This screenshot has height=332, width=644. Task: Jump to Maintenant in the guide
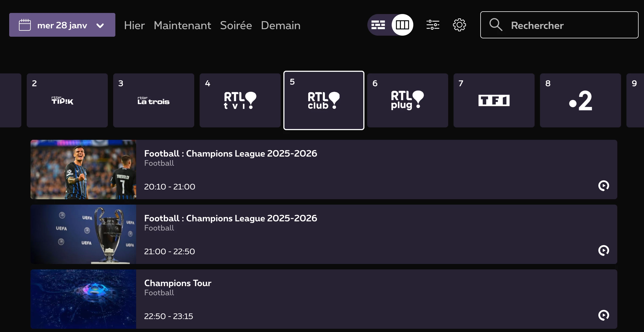click(182, 25)
